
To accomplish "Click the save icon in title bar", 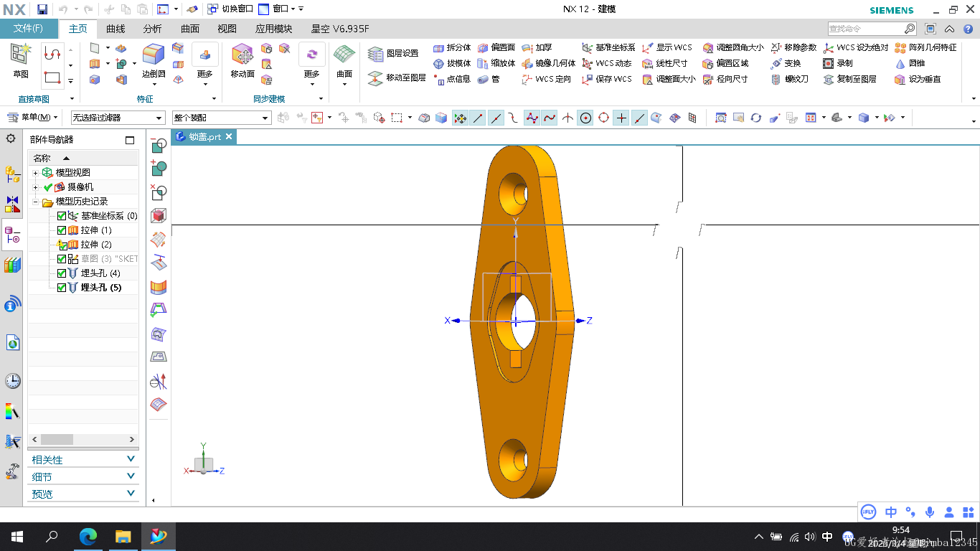I will pos(42,9).
